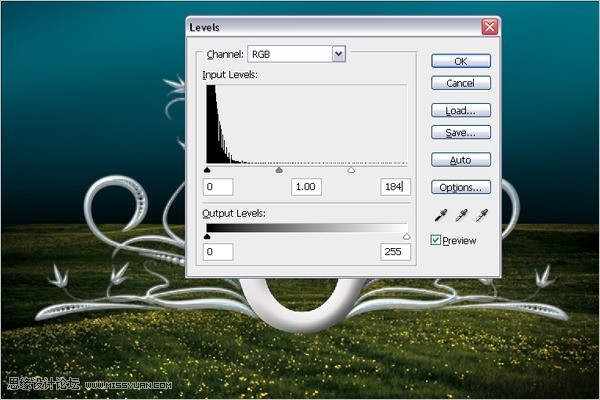
Task: Open the Options... dialog
Action: [x=461, y=188]
